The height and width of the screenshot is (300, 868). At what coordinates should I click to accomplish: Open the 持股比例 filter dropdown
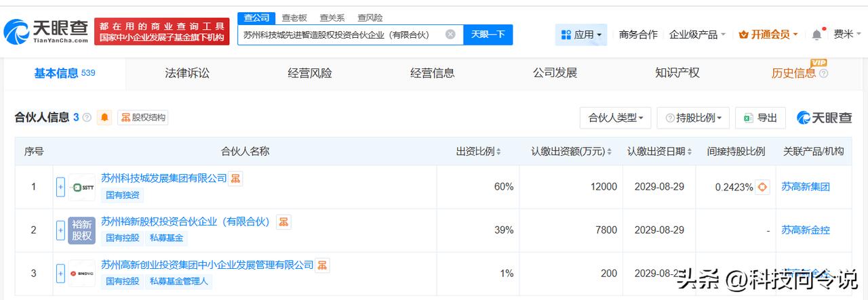[693, 118]
